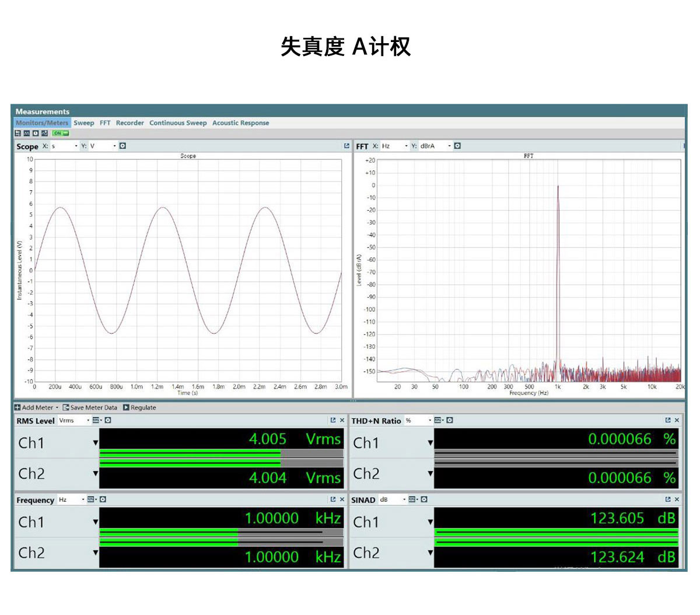Open RMS Level settings gear

108,420
